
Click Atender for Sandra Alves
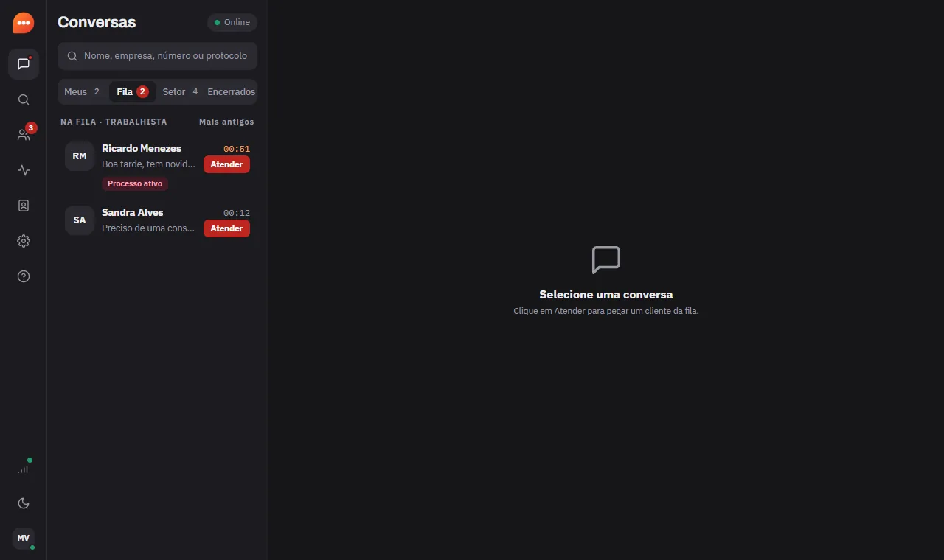226,228
